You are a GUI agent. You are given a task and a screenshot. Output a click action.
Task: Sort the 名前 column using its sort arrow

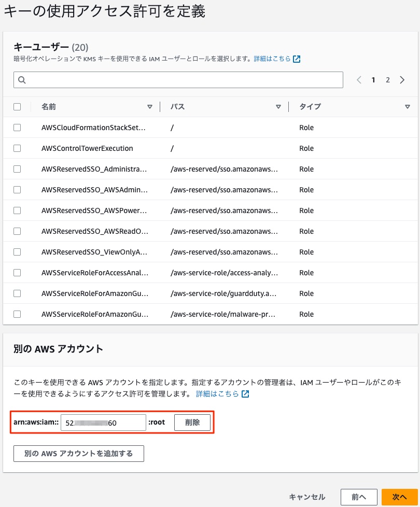[151, 107]
